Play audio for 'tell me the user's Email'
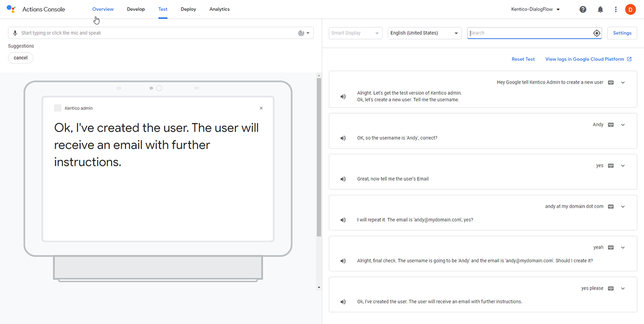This screenshot has width=644, height=324. 343,179
